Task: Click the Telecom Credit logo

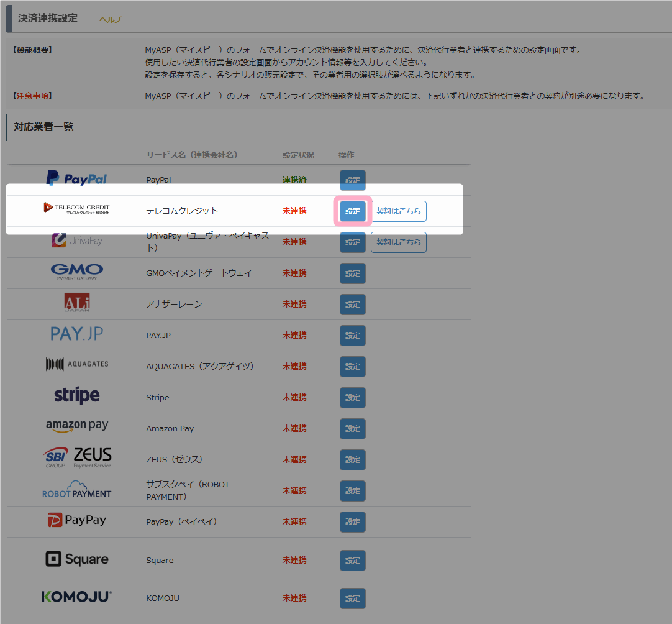Action: pyautogui.click(x=77, y=209)
